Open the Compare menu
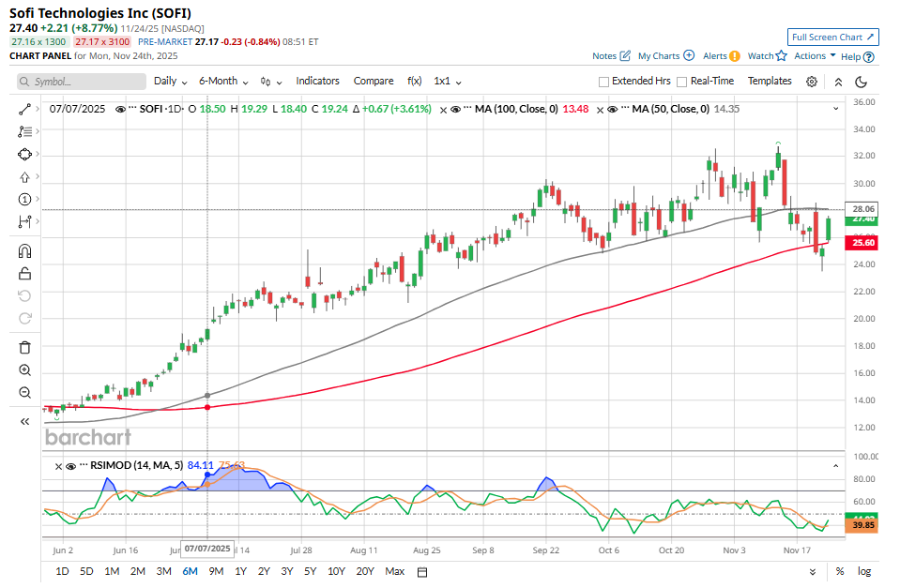 tap(374, 81)
